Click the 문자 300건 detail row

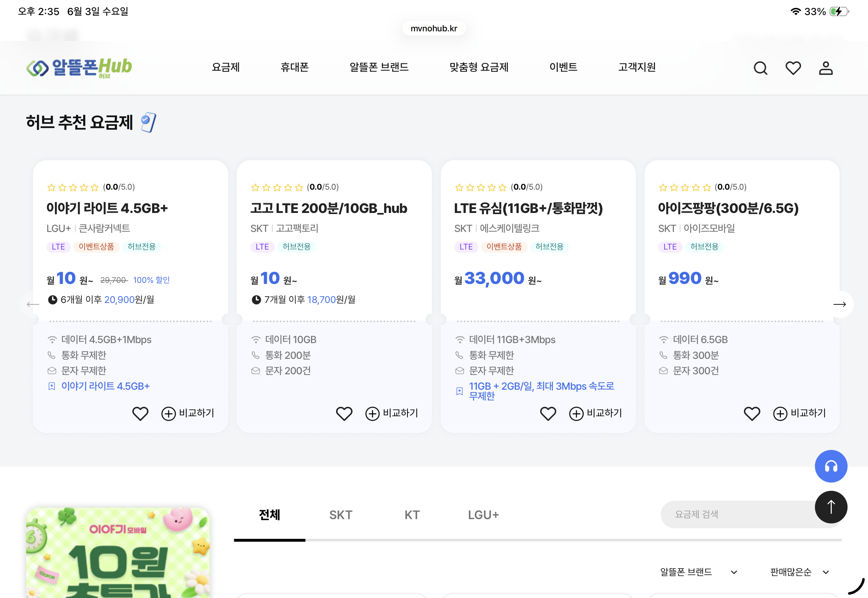[689, 371]
